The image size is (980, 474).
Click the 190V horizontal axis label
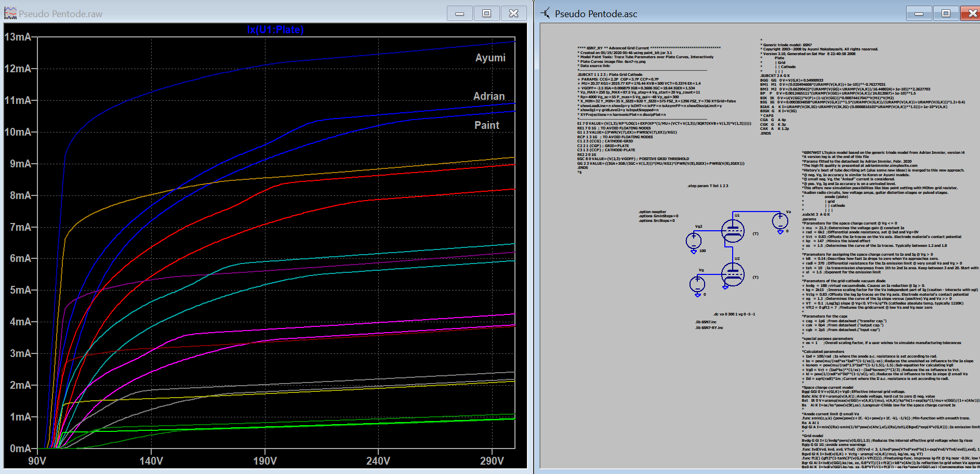265,461
